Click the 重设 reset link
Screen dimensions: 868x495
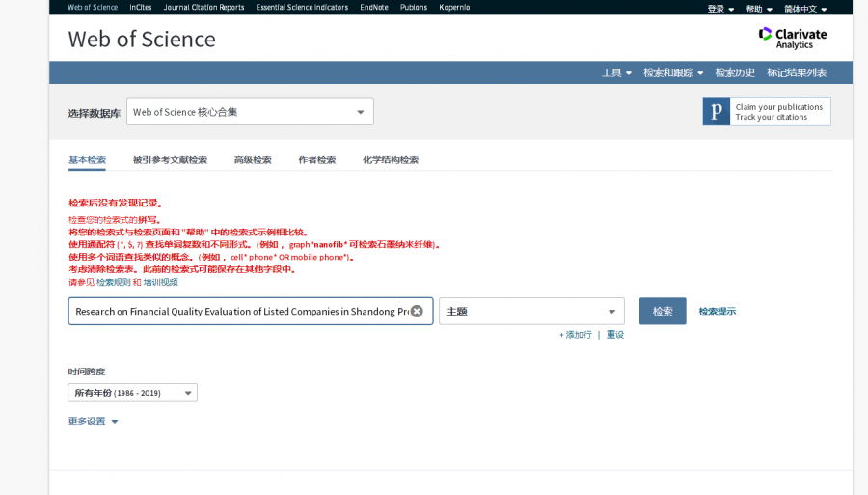(615, 335)
